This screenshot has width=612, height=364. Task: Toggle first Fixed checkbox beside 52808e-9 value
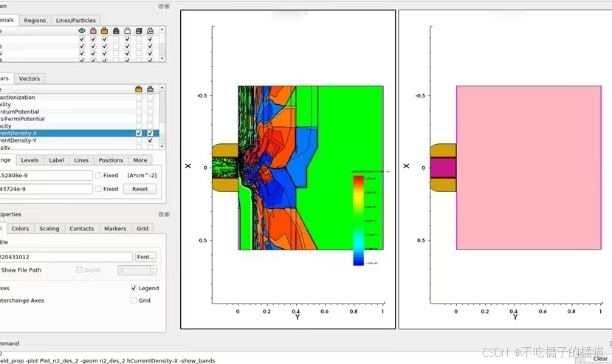click(98, 176)
